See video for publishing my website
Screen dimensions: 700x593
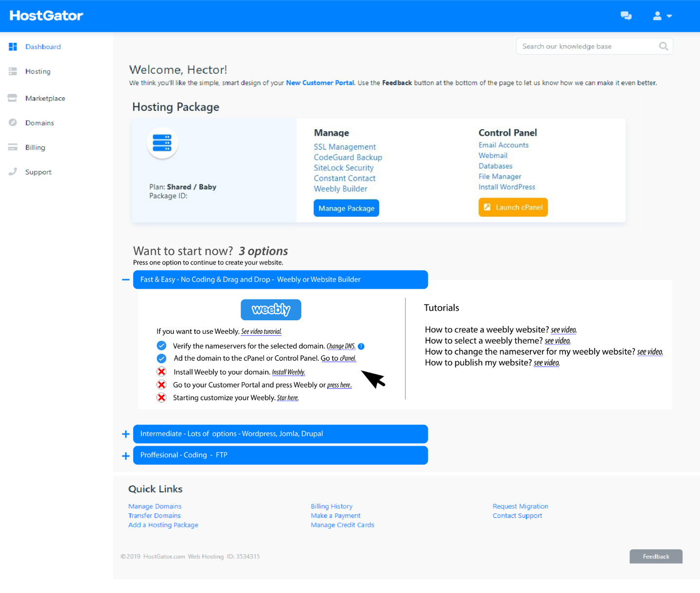[547, 363]
